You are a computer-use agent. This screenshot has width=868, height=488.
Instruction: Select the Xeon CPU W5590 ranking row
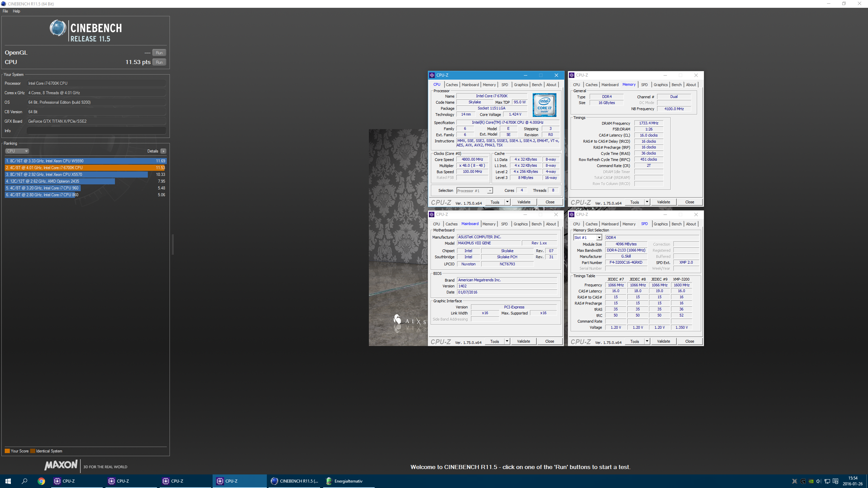pyautogui.click(x=85, y=161)
